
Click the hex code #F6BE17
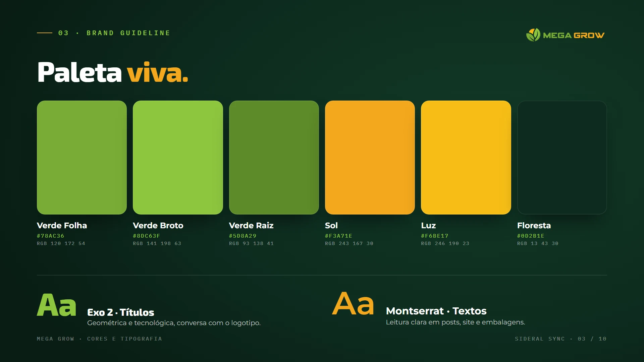click(435, 236)
